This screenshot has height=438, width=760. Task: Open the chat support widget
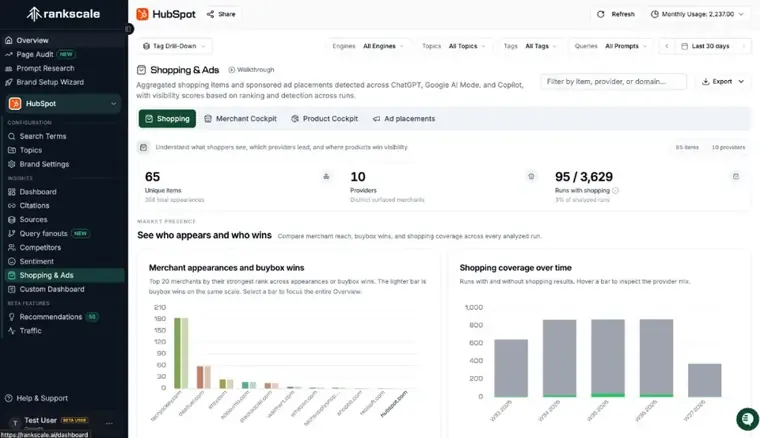[747, 419]
